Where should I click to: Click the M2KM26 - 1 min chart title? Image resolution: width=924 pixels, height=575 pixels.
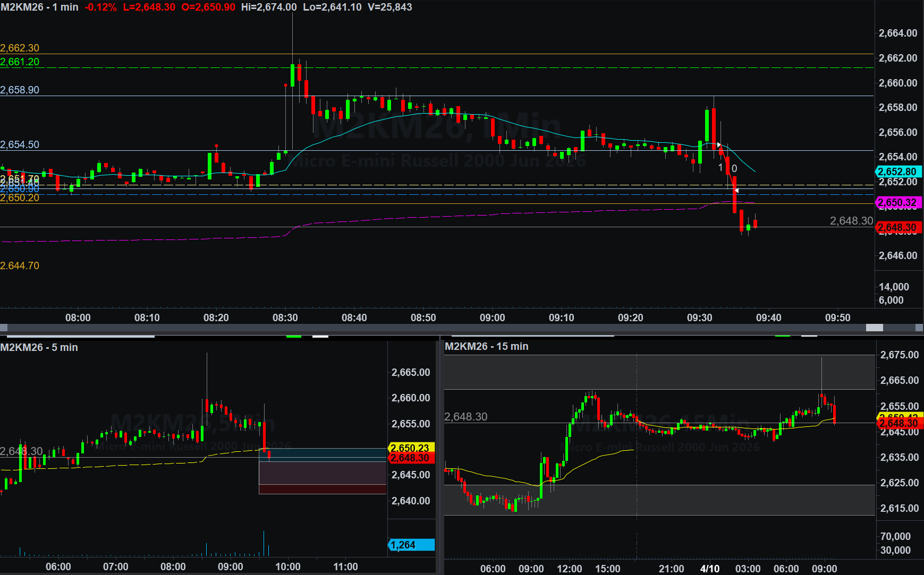(x=39, y=7)
